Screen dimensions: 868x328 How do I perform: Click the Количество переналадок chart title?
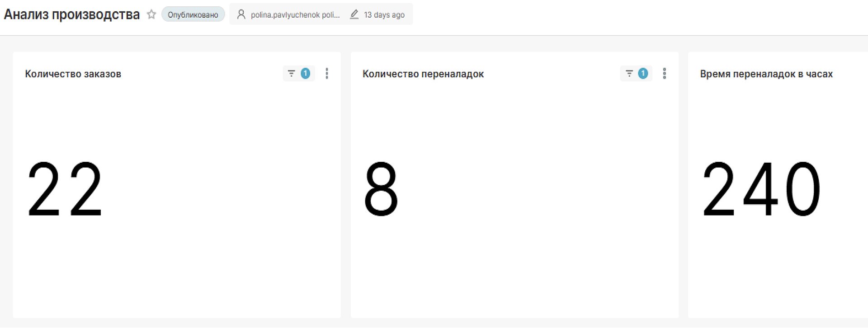tap(423, 74)
